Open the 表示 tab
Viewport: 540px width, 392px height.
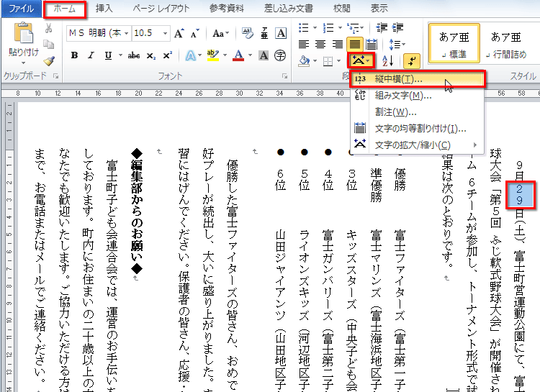click(x=379, y=8)
